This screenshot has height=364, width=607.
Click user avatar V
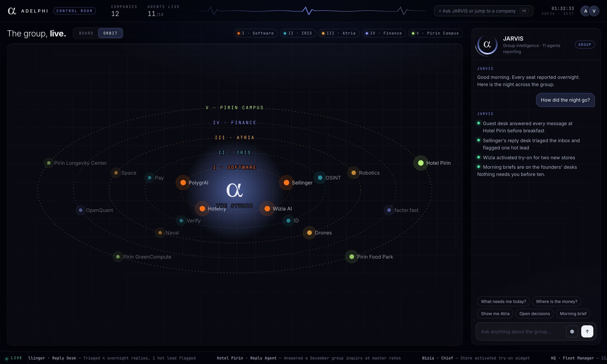tap(594, 11)
